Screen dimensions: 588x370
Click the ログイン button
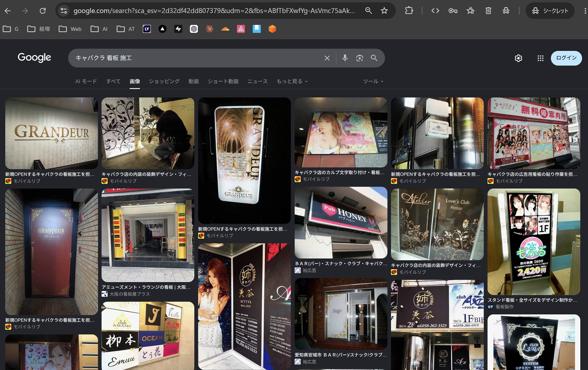tap(566, 58)
